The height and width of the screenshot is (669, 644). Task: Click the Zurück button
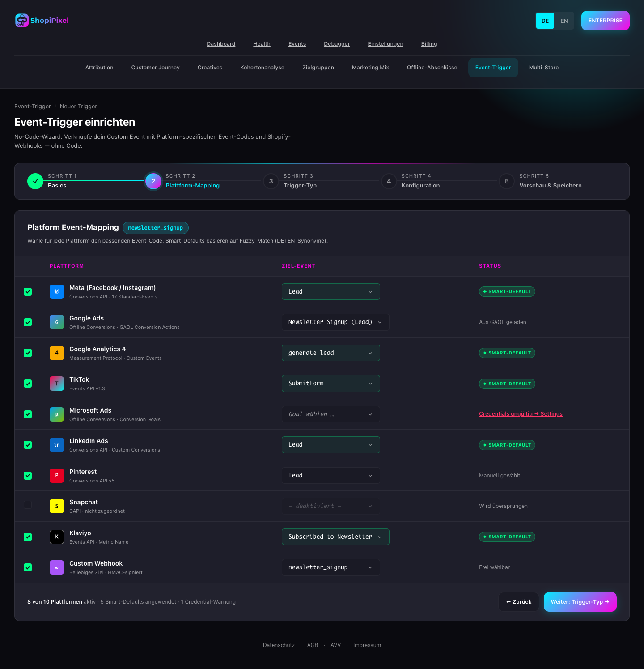519,602
